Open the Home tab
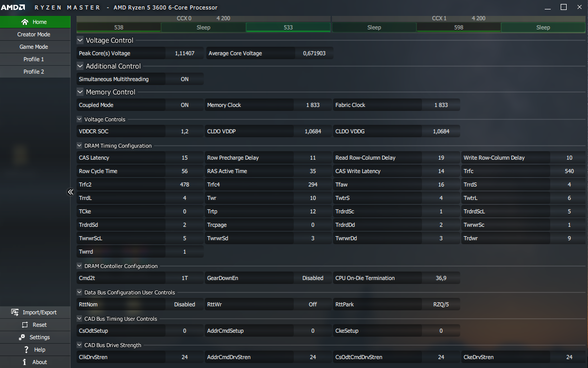588x368 pixels. 35,22
